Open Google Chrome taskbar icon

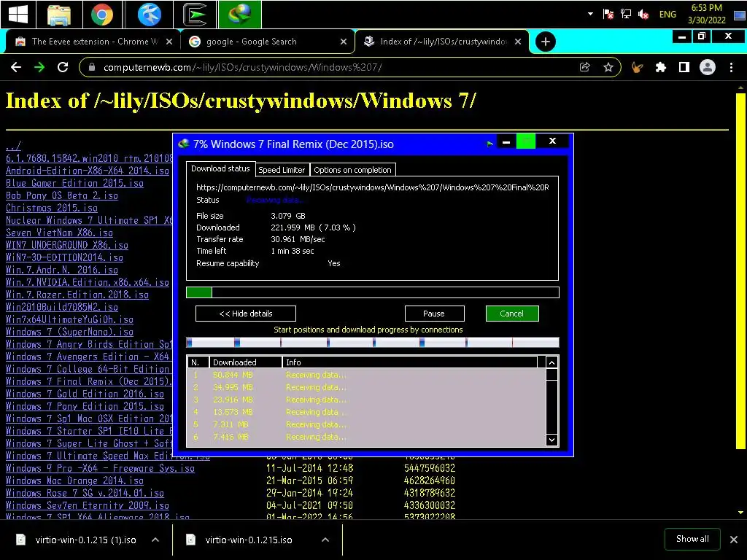[102, 15]
